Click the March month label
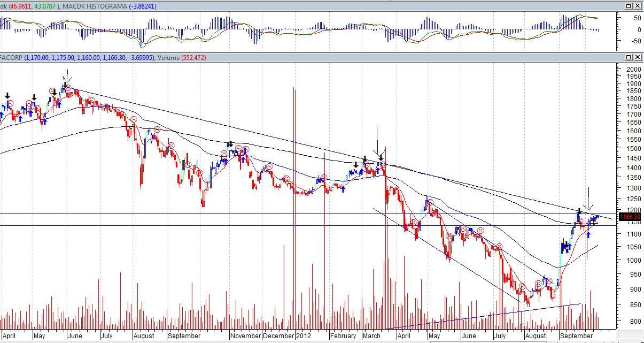This screenshot has height=343, width=644. 371,336
